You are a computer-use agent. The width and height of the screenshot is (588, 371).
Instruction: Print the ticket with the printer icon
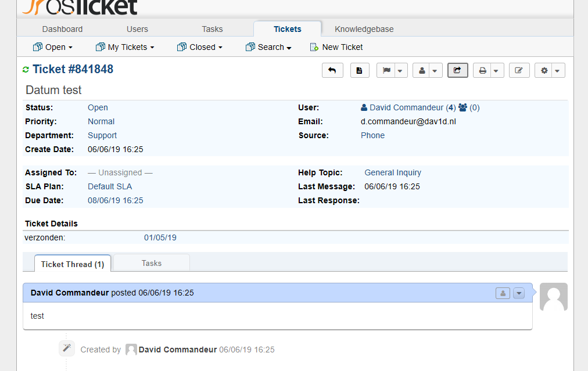(482, 70)
